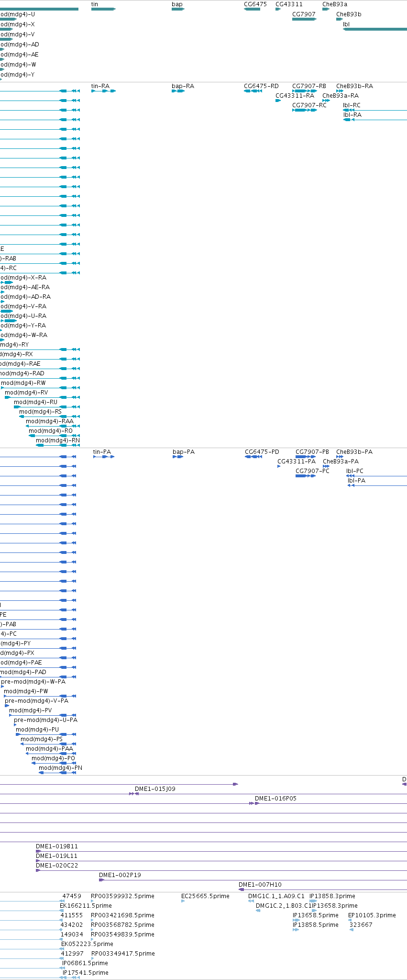Select the mod(mdg4)-RS transcript

(x=49, y=417)
